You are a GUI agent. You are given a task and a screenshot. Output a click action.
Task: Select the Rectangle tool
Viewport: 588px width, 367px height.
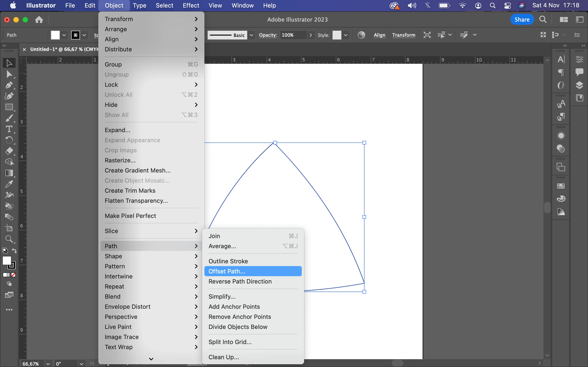(9, 107)
